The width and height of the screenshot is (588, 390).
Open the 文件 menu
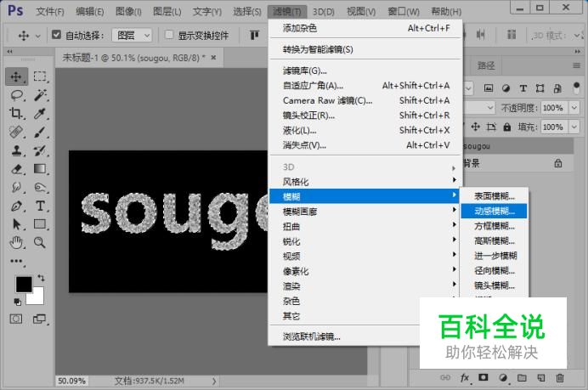click(50, 12)
